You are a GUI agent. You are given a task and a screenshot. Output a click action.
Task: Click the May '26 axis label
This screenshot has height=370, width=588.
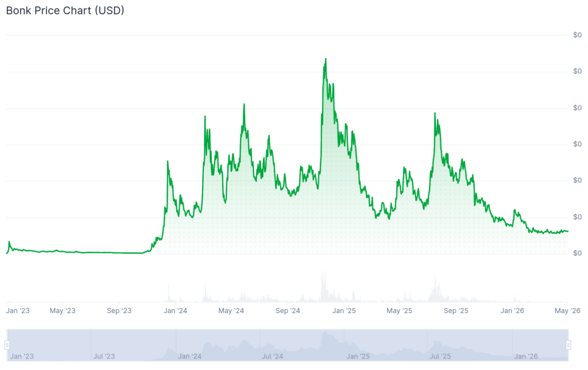pos(567,311)
